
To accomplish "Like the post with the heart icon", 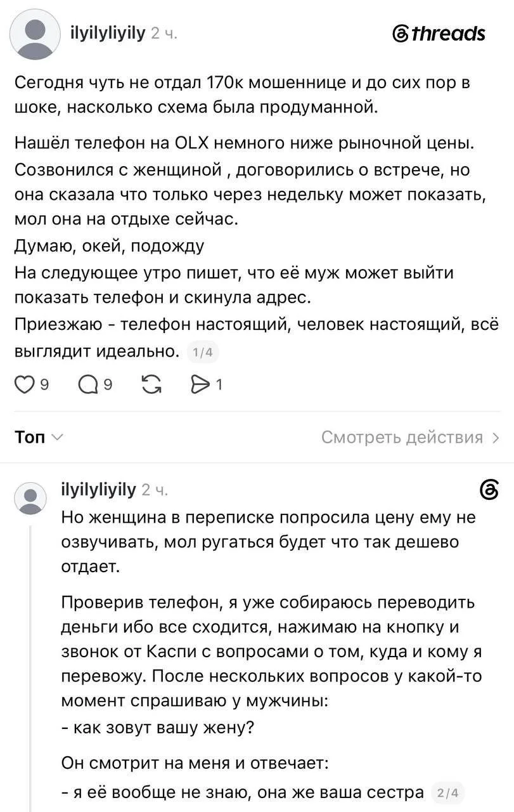I will (25, 384).
